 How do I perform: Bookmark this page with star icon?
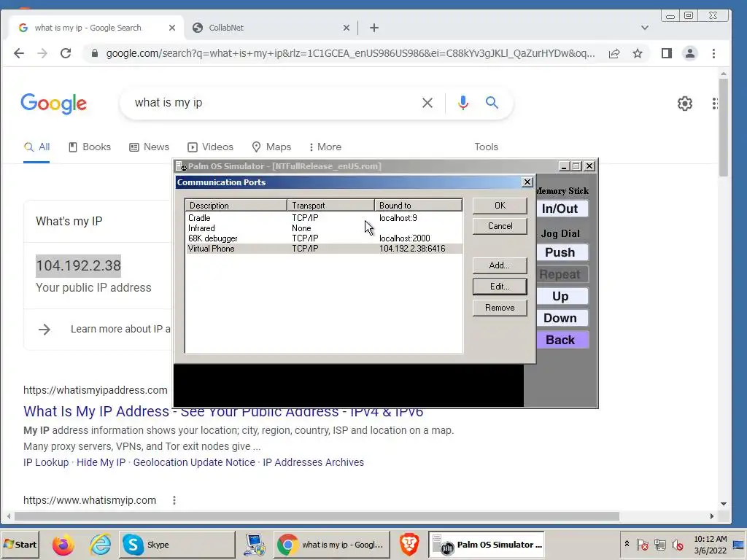tap(638, 53)
